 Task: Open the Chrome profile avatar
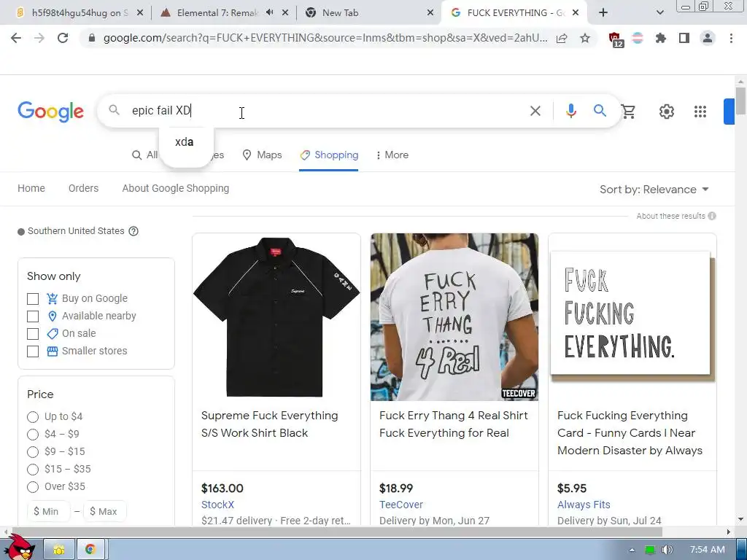tap(708, 38)
